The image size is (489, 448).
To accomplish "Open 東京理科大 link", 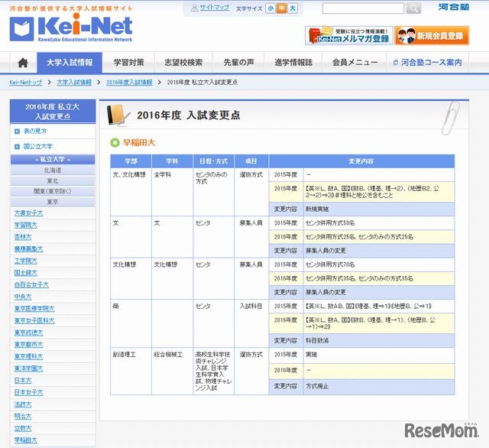I will coord(28,356).
